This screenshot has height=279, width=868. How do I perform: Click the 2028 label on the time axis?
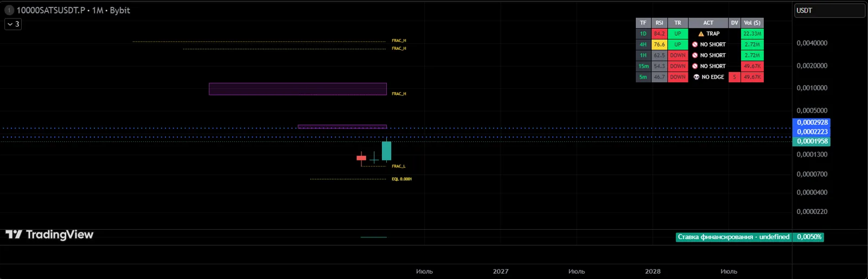[x=653, y=271]
